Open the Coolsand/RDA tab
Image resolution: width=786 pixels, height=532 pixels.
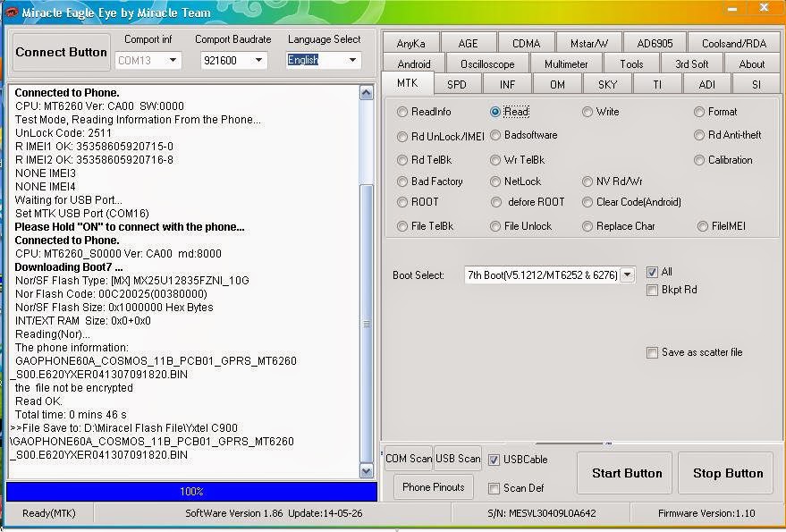point(734,44)
